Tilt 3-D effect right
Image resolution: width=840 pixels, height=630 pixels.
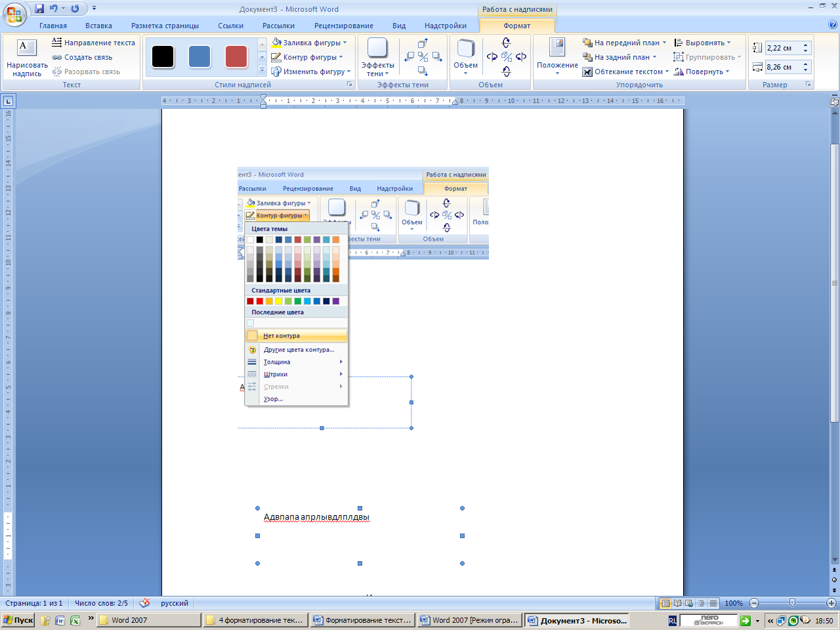click(x=521, y=57)
